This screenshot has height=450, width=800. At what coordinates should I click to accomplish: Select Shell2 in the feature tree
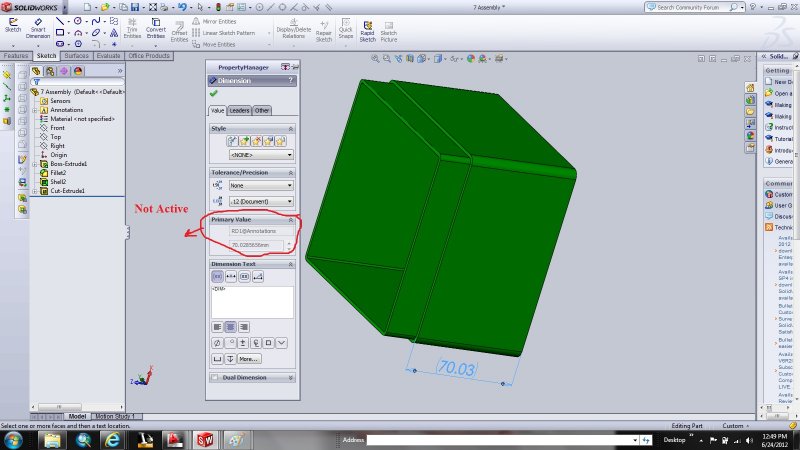tap(58, 182)
